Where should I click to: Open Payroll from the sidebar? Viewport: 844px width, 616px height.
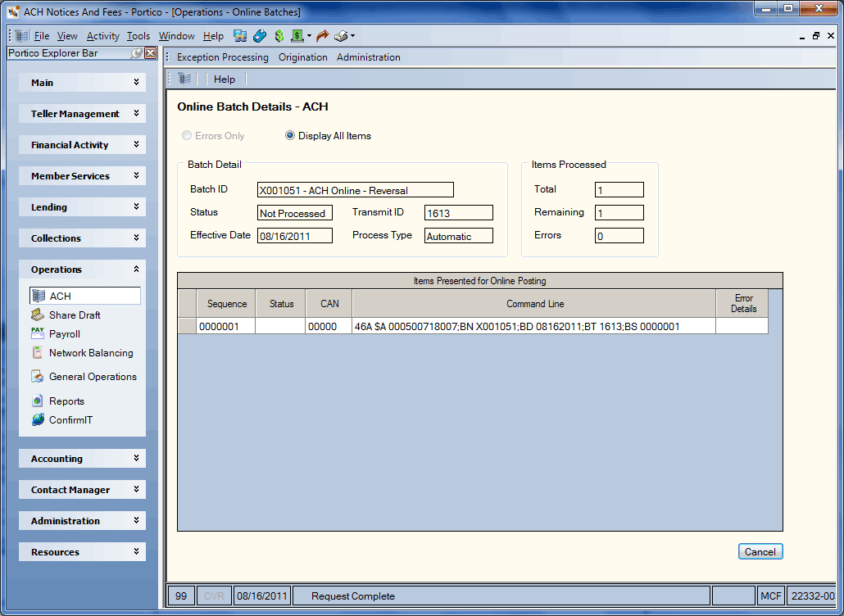pos(65,334)
